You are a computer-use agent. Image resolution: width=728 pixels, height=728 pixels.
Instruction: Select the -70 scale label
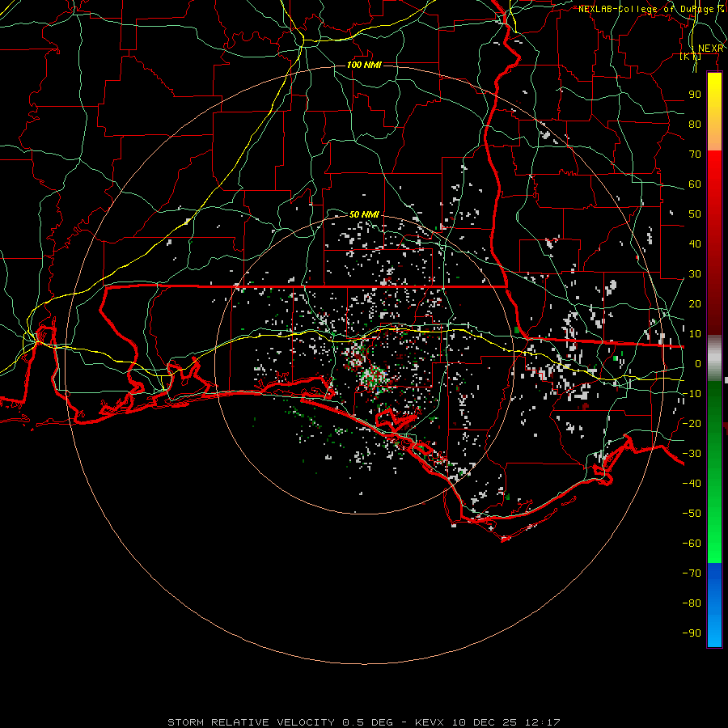coord(692,574)
